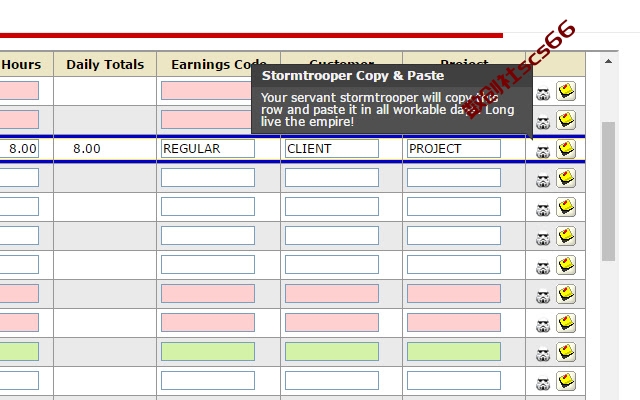Viewport: 640px width, 400px height.
Task: Open note icon in row directly below green row
Action: (566, 381)
